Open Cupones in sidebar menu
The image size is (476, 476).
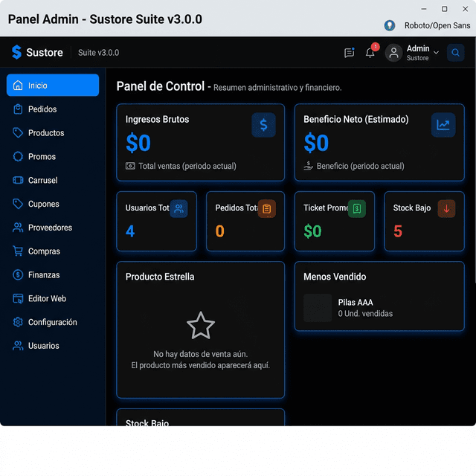point(43,204)
